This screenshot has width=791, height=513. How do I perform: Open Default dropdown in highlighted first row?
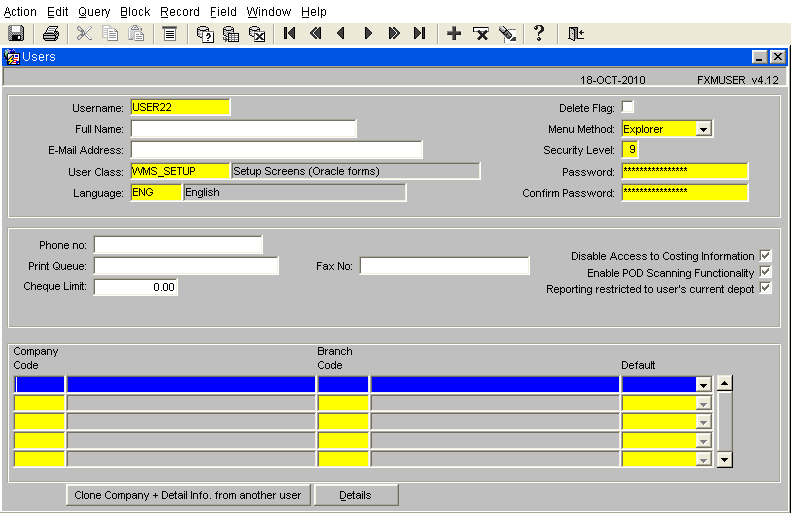click(x=703, y=384)
